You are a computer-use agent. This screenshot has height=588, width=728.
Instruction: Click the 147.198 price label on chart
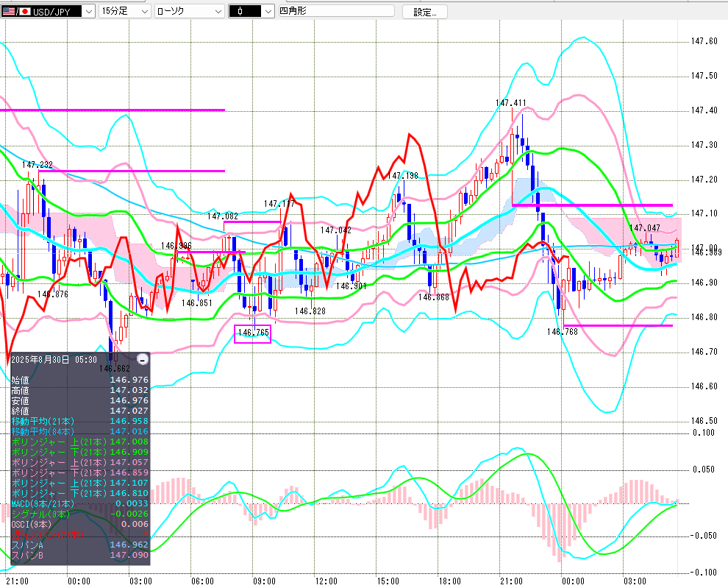(403, 176)
